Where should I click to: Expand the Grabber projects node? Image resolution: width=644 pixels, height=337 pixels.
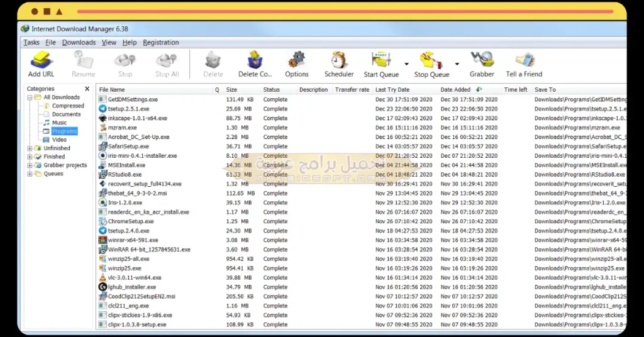[x=30, y=165]
